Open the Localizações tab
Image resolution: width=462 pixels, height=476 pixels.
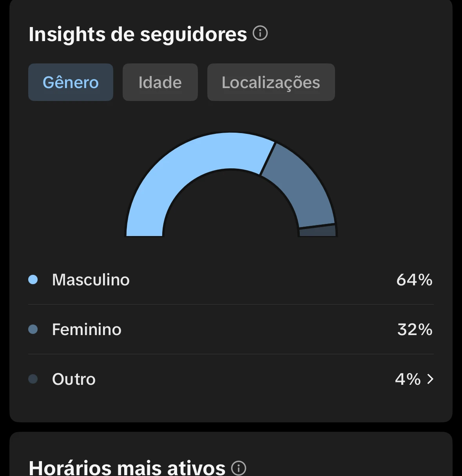(271, 82)
